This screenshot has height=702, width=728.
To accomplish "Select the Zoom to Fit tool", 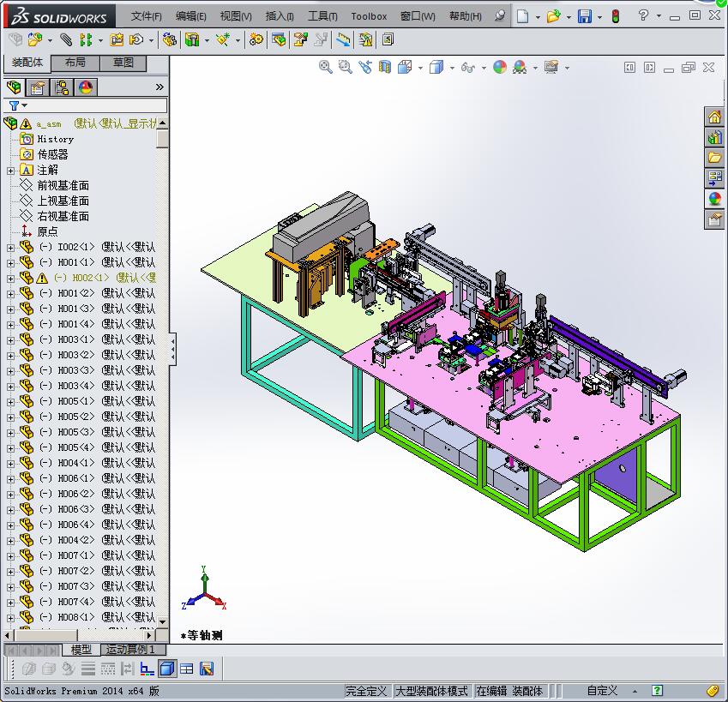I will pos(326,66).
